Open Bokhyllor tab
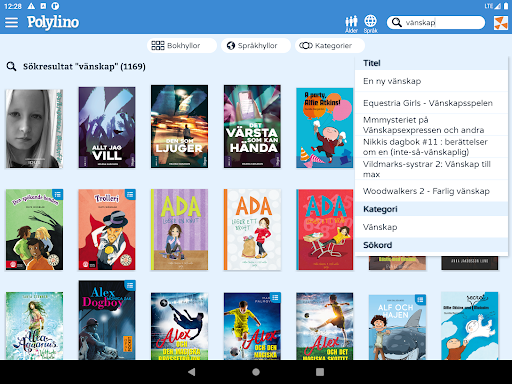Screen dimensions: 512x384 [182, 45]
